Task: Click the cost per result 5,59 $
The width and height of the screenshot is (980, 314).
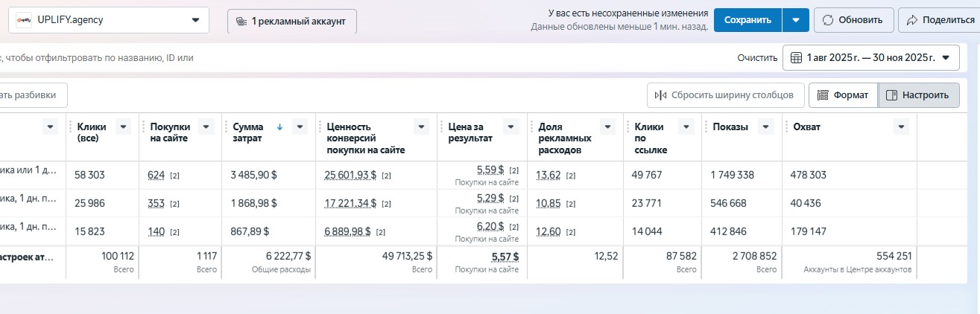Action: click(490, 170)
